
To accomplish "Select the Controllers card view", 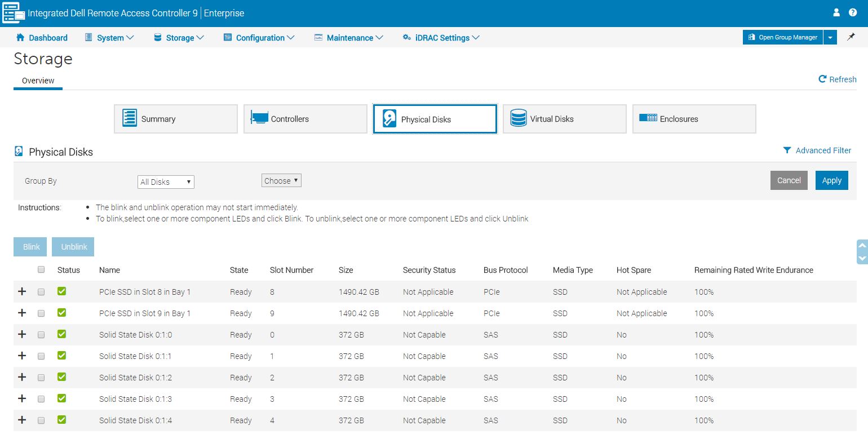I will pos(305,119).
